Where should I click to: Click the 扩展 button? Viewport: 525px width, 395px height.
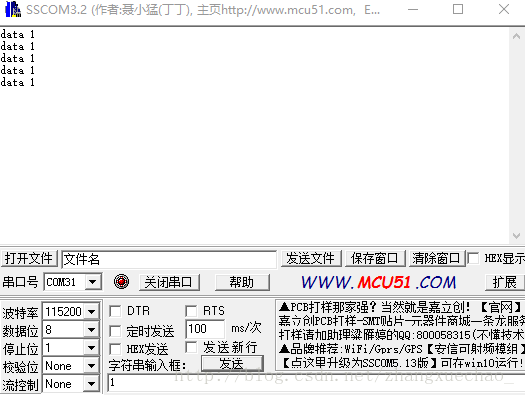504,282
